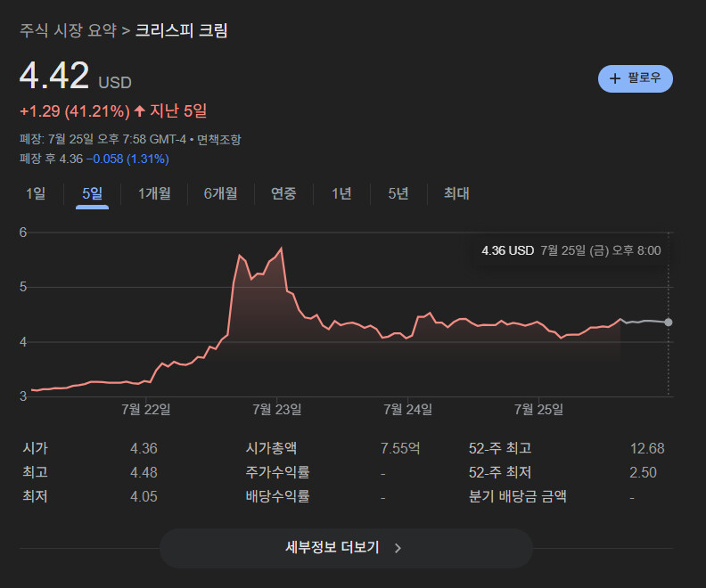Select the 5일 time range tab
Screen dimensions: 706x588
pos(93,193)
